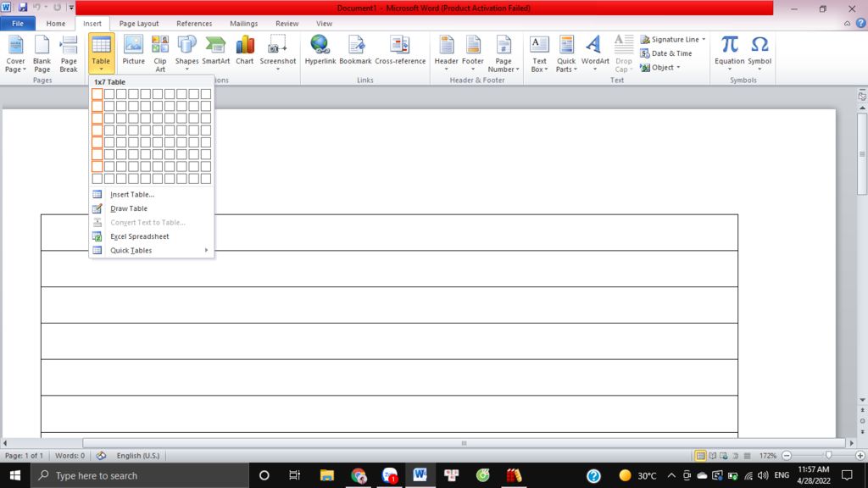Insert Date & Time
The height and width of the screenshot is (488, 868).
(x=666, y=53)
